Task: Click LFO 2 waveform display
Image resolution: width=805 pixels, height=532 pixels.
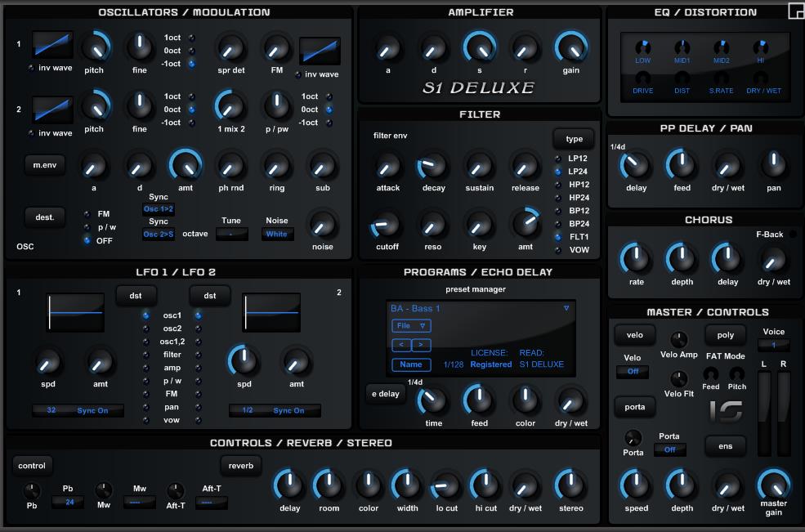Action: [x=271, y=312]
